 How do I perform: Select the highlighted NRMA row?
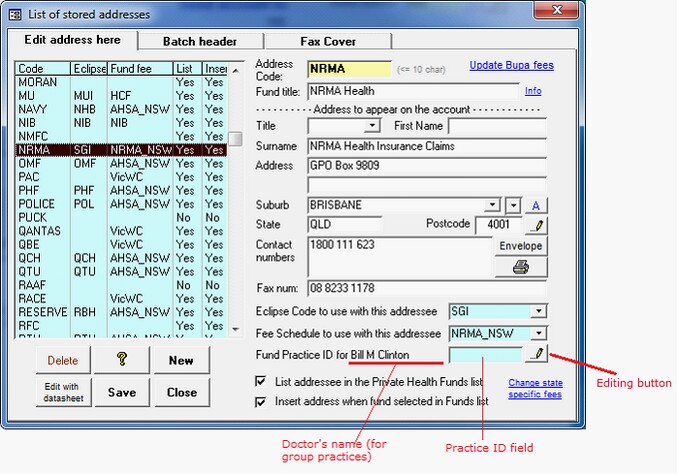[x=121, y=150]
